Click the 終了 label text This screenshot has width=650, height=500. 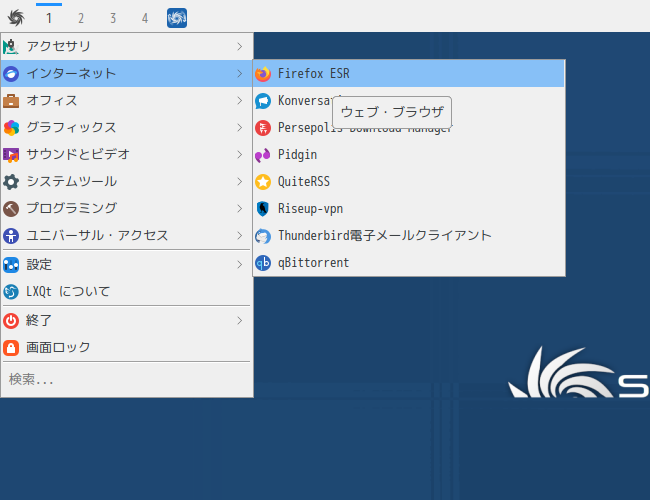click(x=39, y=320)
